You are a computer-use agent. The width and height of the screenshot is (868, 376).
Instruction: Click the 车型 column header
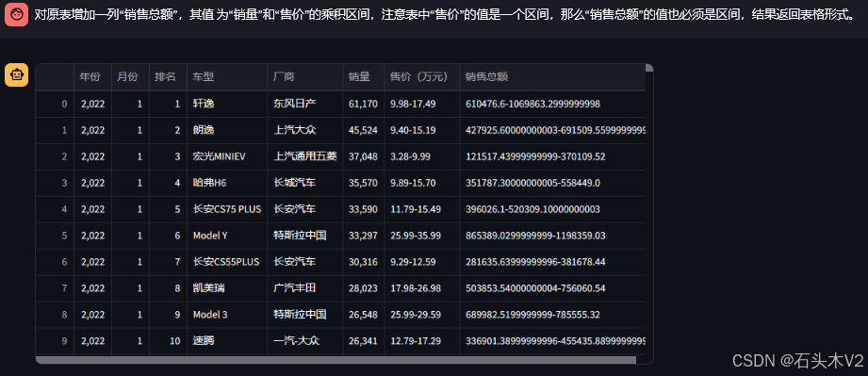tap(227, 77)
